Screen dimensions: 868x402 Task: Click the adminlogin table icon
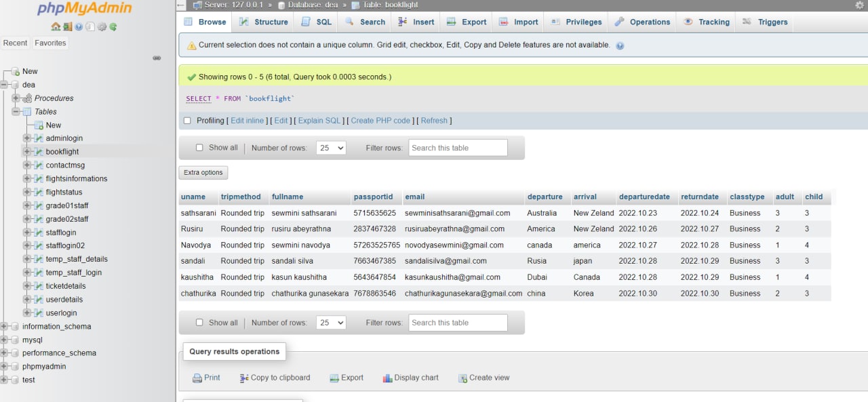(39, 138)
